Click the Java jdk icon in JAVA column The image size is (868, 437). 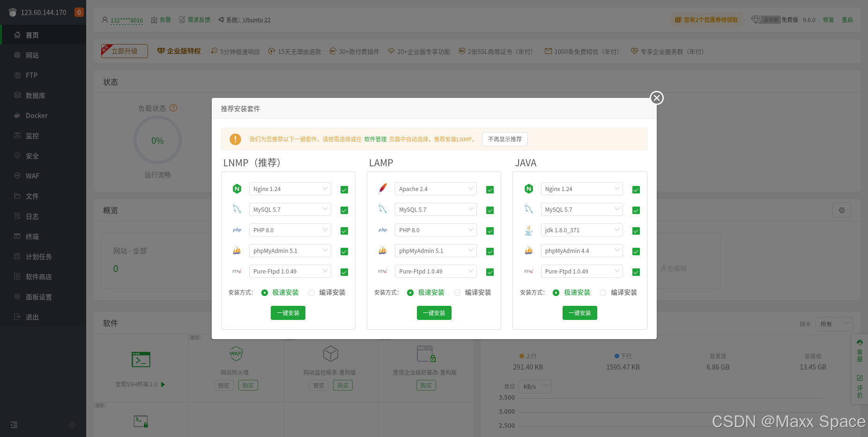(529, 230)
